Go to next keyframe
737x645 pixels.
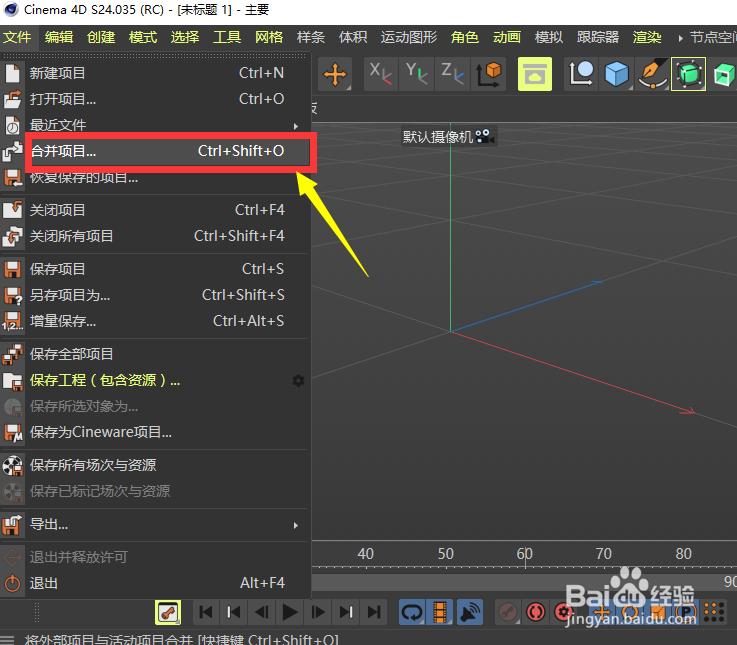click(346, 612)
